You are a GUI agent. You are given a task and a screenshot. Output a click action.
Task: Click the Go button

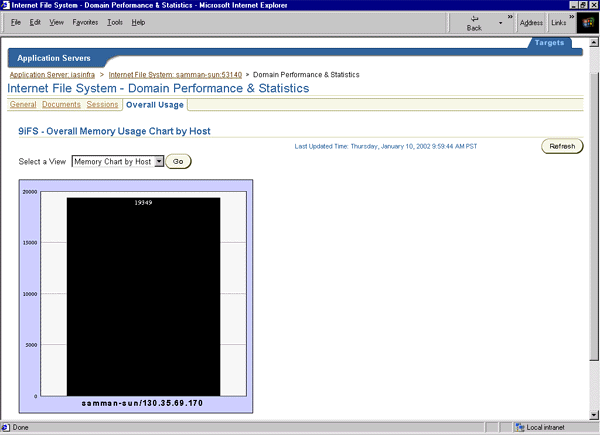pyautogui.click(x=178, y=161)
